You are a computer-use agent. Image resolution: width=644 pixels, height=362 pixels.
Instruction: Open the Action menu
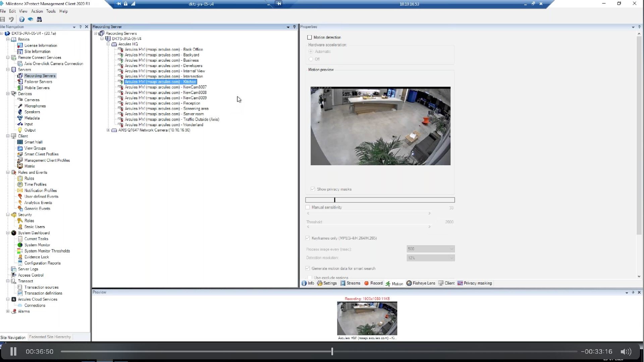[x=37, y=11]
